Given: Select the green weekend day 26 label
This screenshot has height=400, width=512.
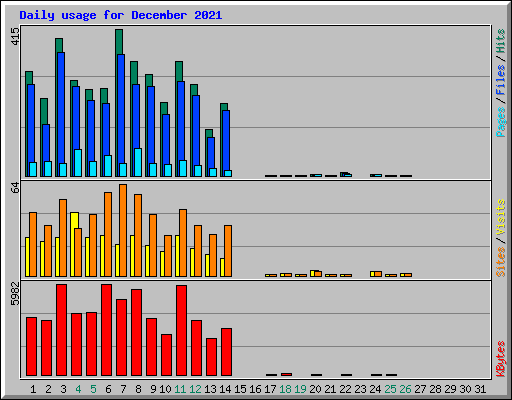Looking at the screenshot, I should pos(405,389).
